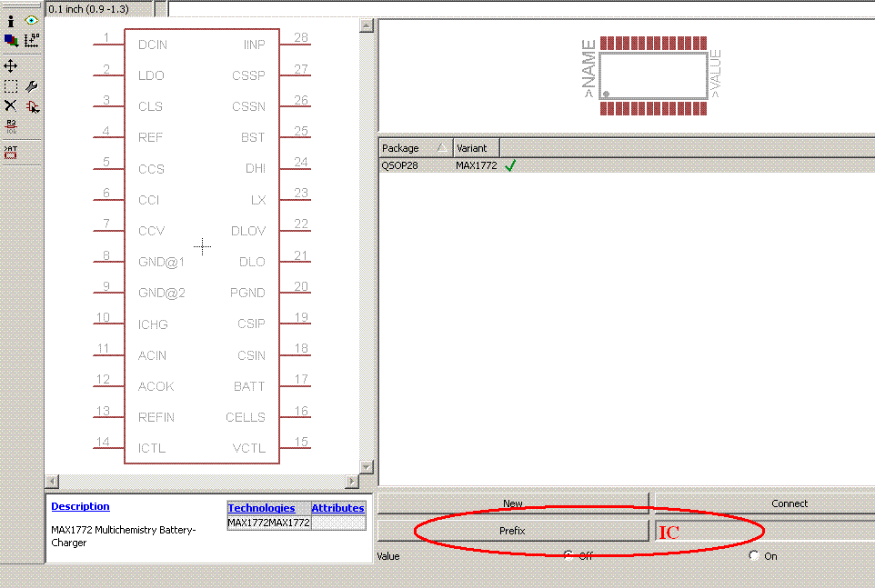This screenshot has width=875, height=588.
Task: Open the Technologies link
Action: point(261,508)
